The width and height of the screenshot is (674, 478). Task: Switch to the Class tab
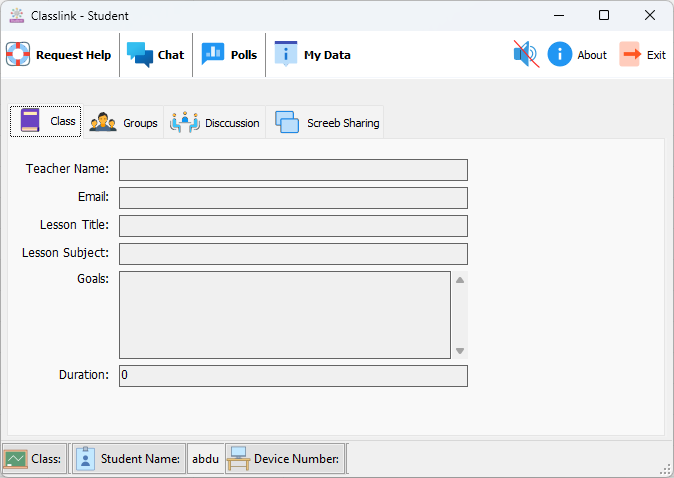(x=46, y=121)
